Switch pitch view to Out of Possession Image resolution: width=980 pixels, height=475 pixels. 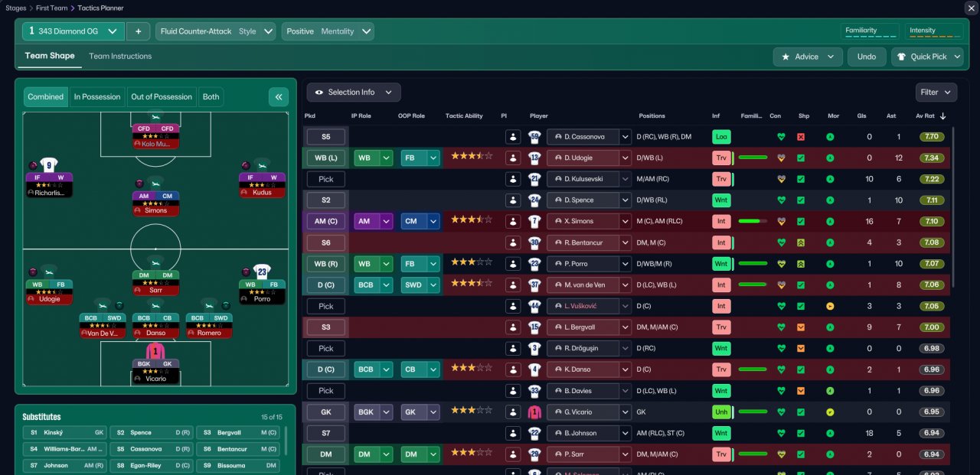tap(162, 97)
